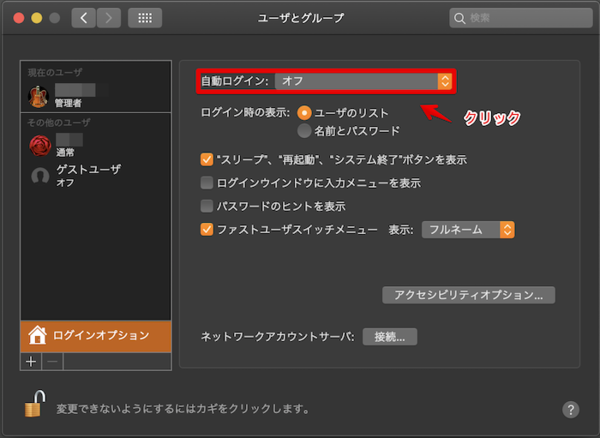This screenshot has height=438, width=600.
Task: Enable ログインウインドウに入力メニューを表示 checkbox
Action: tap(207, 182)
